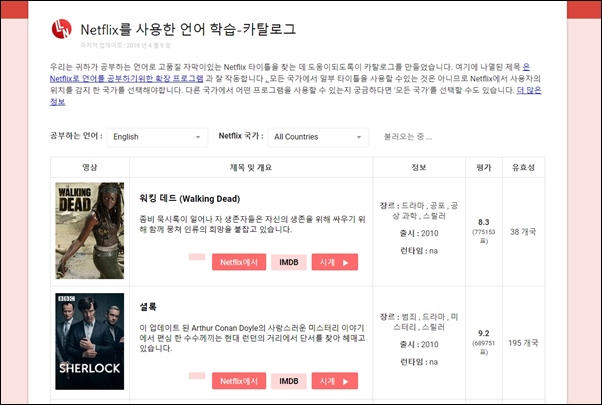Select the Walking Dead poster thumbnail
Screen dimensions: 602x405
point(90,230)
